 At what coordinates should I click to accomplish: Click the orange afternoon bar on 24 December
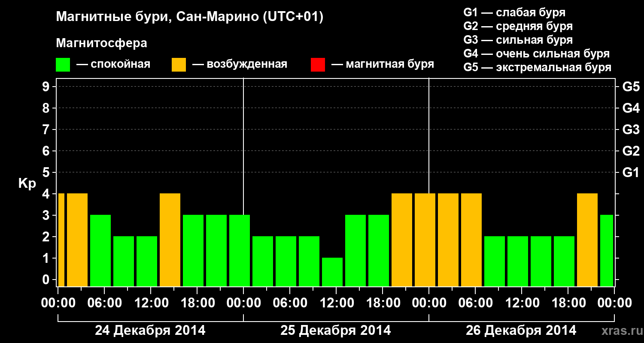pos(170,240)
